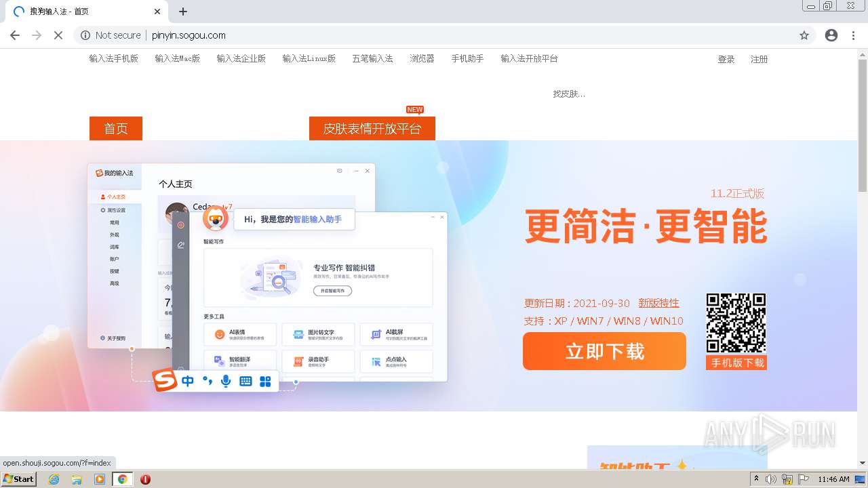Viewport: 868px width, 488px height.
Task: Click the 手机版下载 label
Action: tap(736, 363)
